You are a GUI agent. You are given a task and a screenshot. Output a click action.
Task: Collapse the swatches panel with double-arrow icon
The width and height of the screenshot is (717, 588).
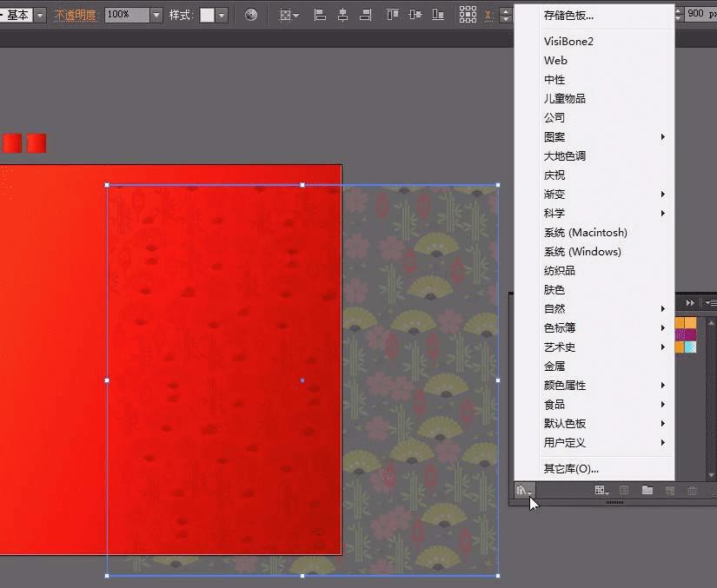point(691,302)
